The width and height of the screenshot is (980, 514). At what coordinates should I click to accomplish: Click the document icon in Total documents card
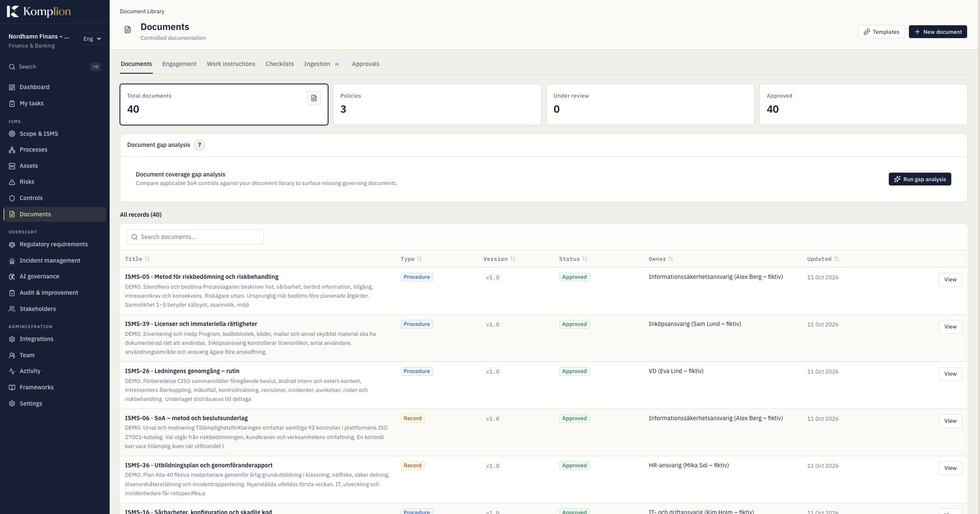[x=314, y=98]
